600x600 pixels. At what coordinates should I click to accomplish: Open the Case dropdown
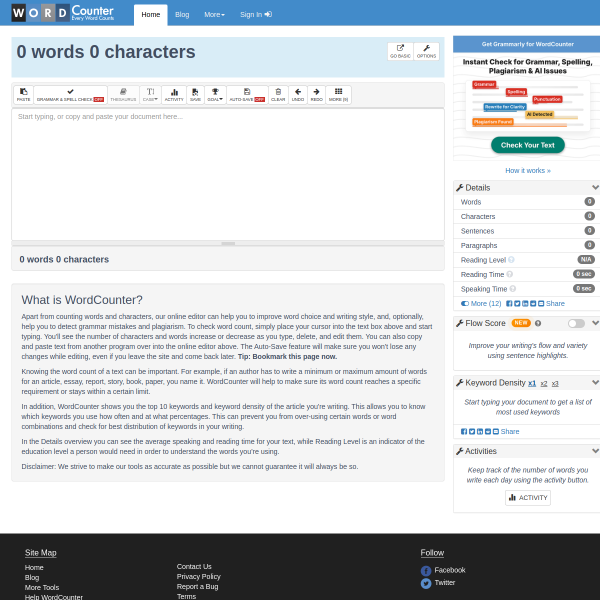pos(150,95)
